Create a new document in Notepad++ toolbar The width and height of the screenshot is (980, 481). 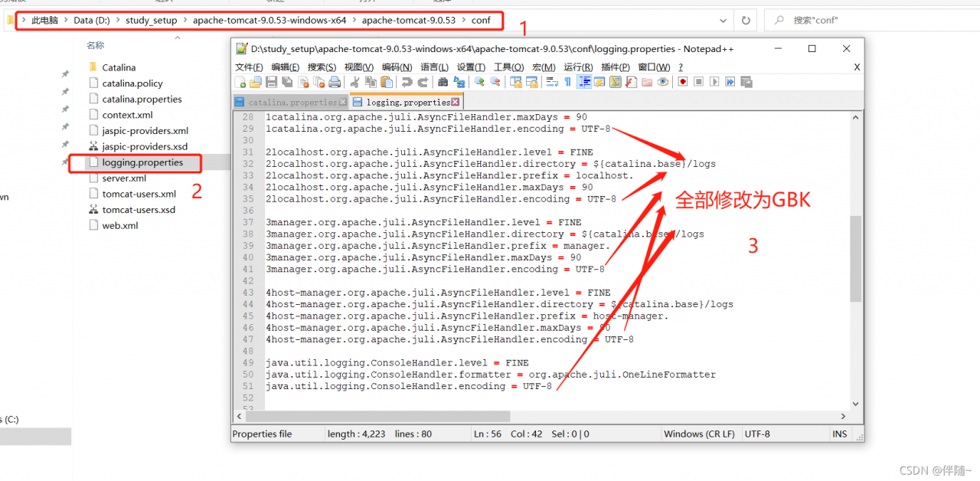point(240,82)
